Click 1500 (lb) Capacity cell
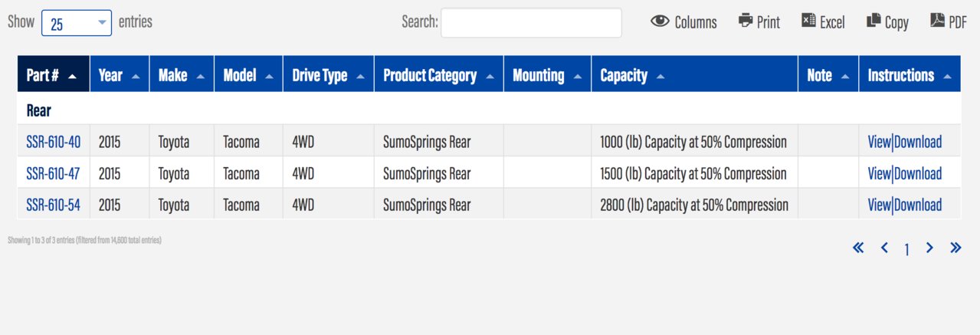980x335 pixels. (694, 173)
